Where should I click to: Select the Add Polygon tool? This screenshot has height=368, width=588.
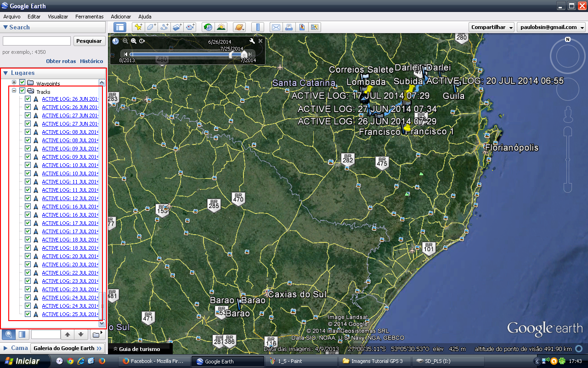pyautogui.click(x=151, y=27)
